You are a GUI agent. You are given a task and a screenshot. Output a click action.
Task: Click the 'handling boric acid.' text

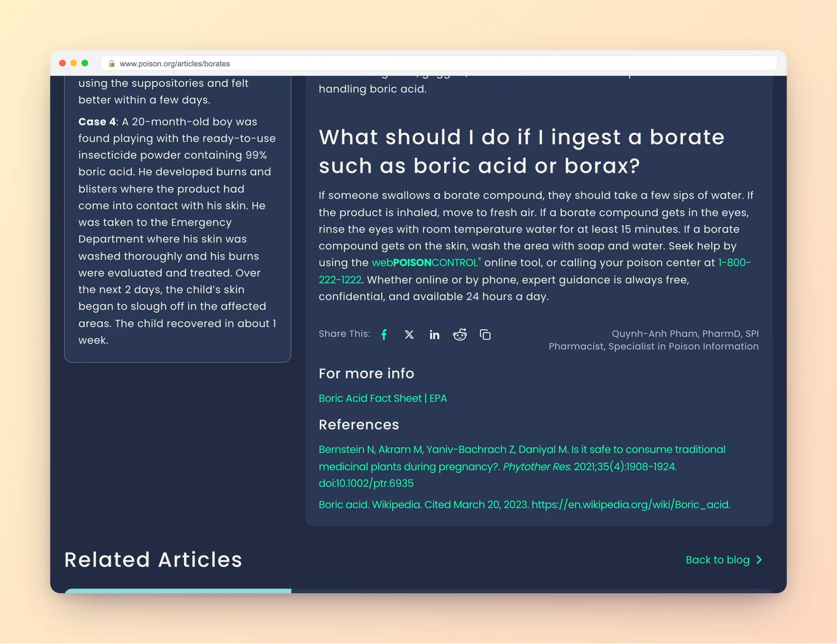pos(372,89)
